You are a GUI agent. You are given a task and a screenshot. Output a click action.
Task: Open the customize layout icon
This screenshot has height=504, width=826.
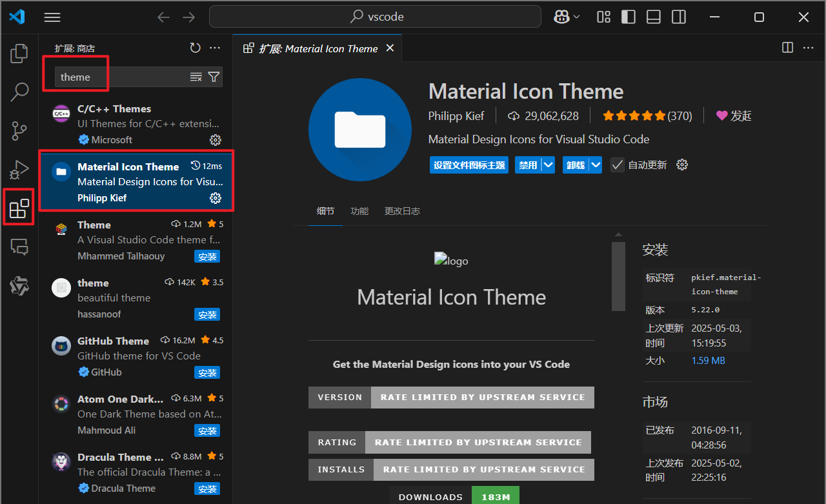[x=603, y=17]
